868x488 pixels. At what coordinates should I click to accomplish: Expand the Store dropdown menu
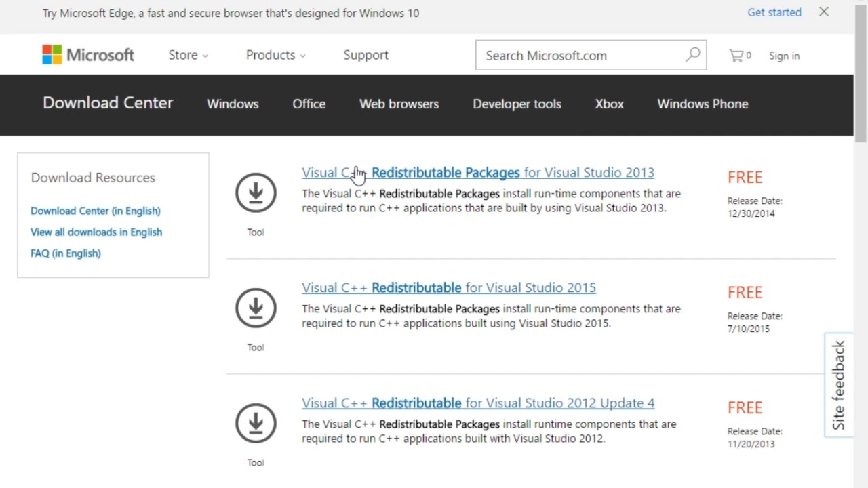tap(188, 55)
